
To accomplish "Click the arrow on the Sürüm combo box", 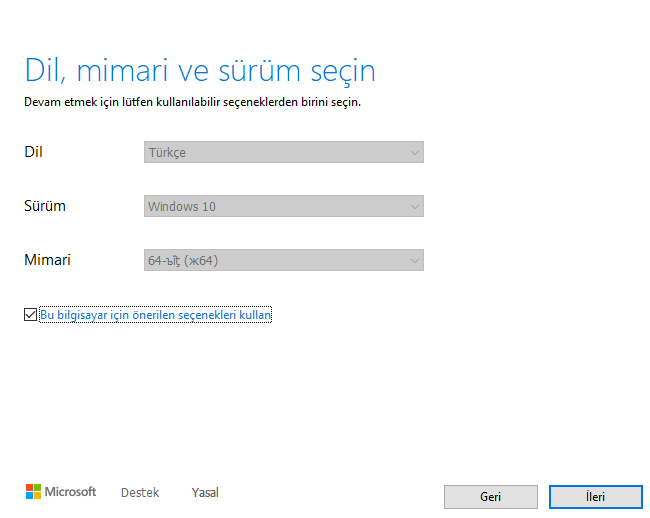I will click(414, 206).
